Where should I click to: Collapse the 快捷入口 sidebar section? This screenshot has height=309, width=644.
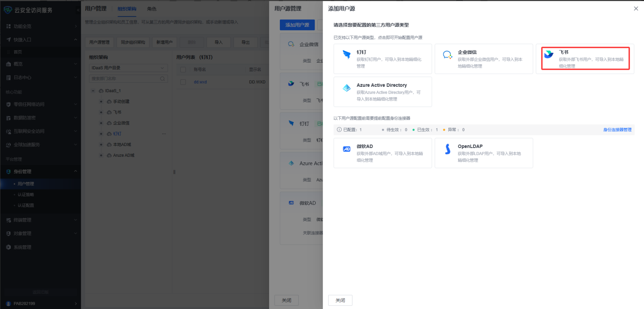tap(40, 40)
